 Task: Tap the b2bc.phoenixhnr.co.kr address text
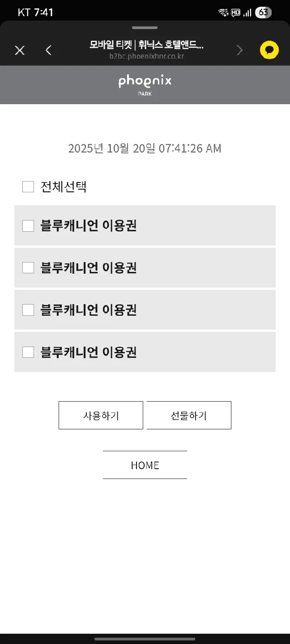tap(146, 56)
